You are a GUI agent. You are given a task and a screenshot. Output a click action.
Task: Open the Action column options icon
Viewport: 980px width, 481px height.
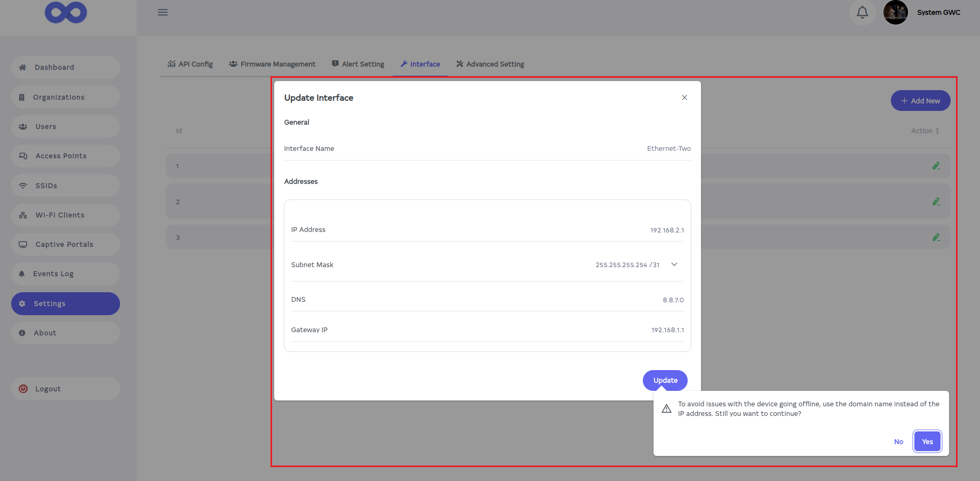(x=937, y=131)
